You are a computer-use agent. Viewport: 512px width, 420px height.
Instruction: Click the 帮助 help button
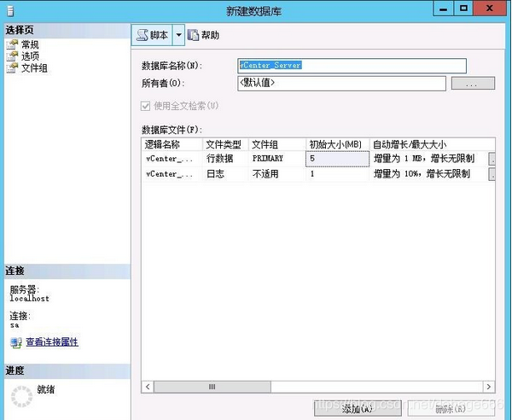click(x=203, y=35)
